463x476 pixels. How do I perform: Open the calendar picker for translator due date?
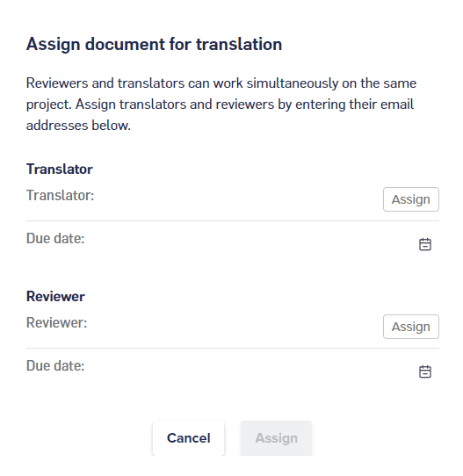pyautogui.click(x=424, y=244)
